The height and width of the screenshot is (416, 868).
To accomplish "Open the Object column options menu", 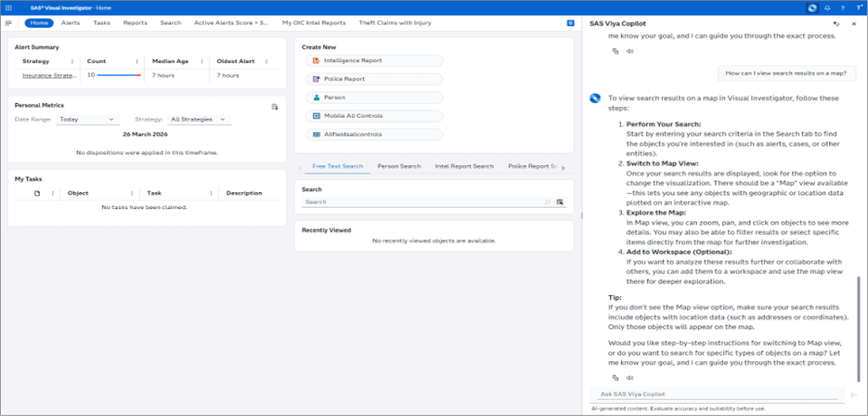I will [x=132, y=193].
